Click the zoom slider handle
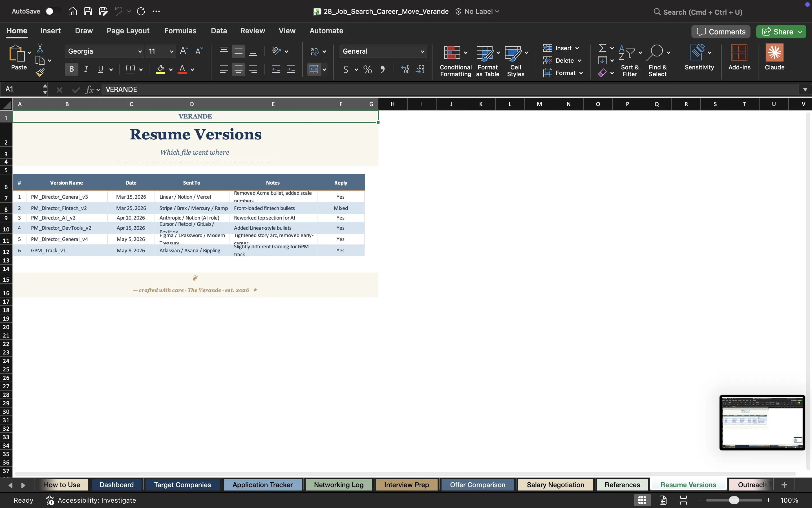The image size is (812, 508). pos(734,500)
